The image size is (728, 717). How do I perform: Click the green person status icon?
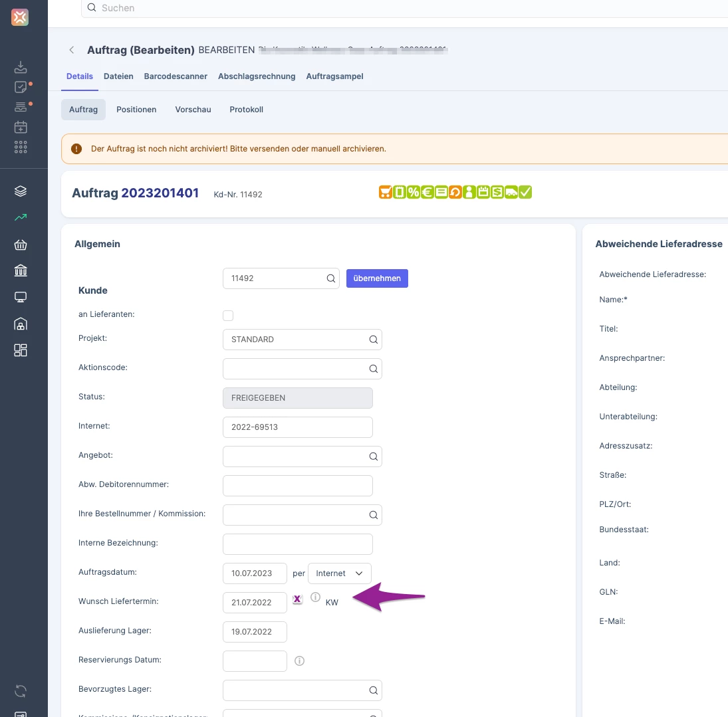pyautogui.click(x=469, y=192)
